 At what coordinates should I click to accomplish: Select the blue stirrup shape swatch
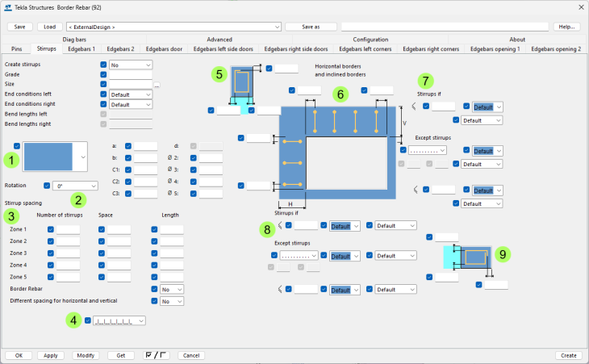tap(50, 156)
